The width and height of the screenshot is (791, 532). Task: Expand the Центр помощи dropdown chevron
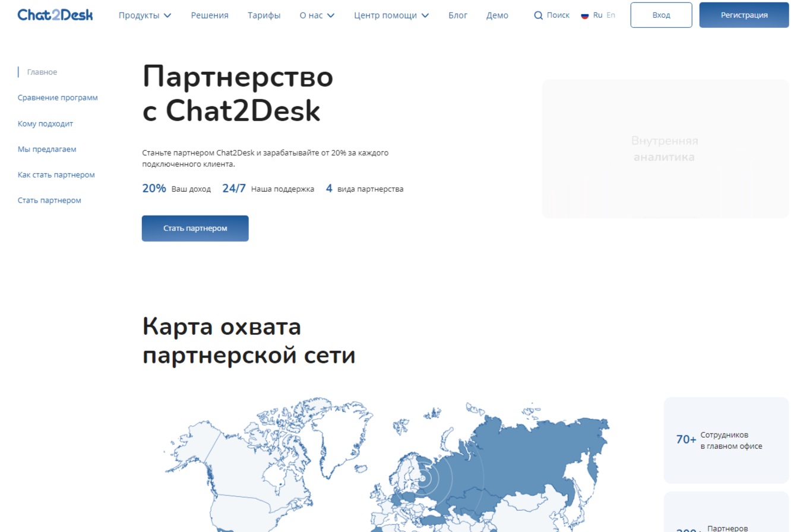pos(425,15)
